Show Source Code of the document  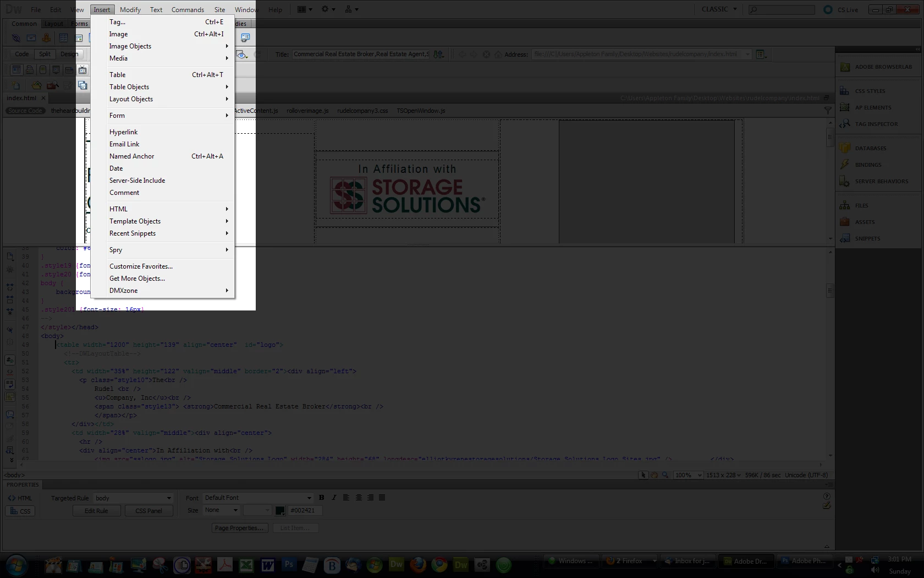(x=25, y=111)
